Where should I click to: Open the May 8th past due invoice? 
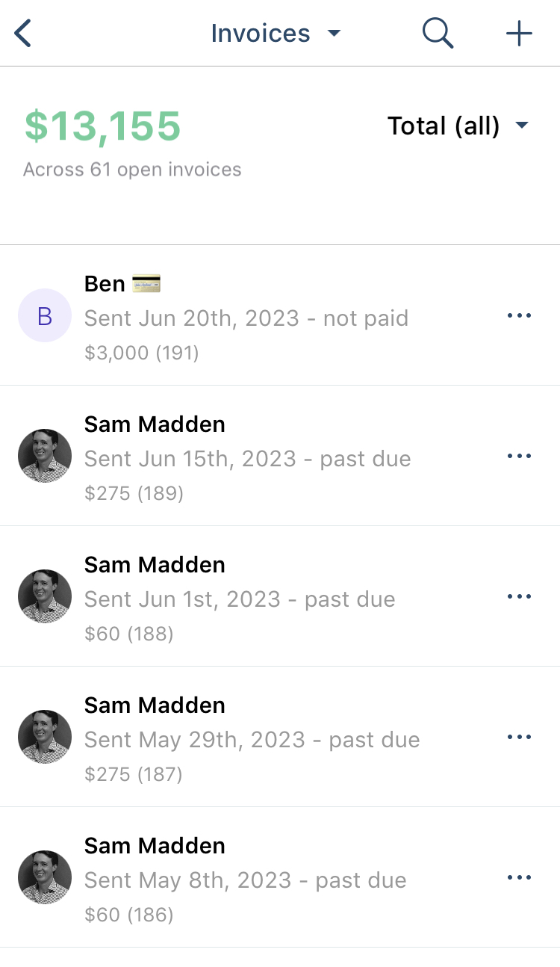click(x=280, y=877)
